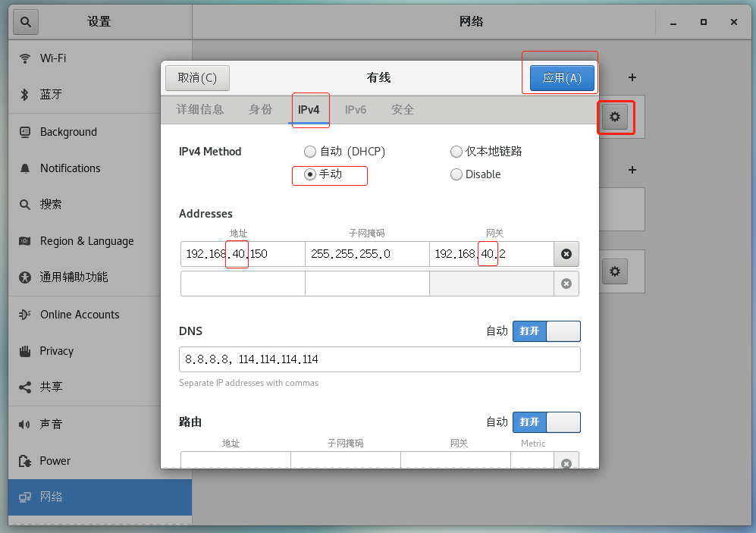This screenshot has width=756, height=533.
Task: Delete the empty second address row
Action: pyautogui.click(x=566, y=284)
